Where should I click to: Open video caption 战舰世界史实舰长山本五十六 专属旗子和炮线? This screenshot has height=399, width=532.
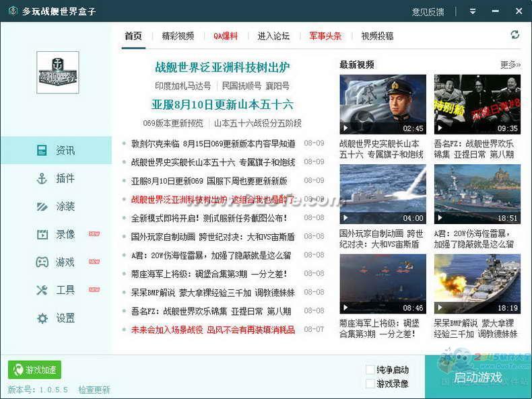point(381,149)
